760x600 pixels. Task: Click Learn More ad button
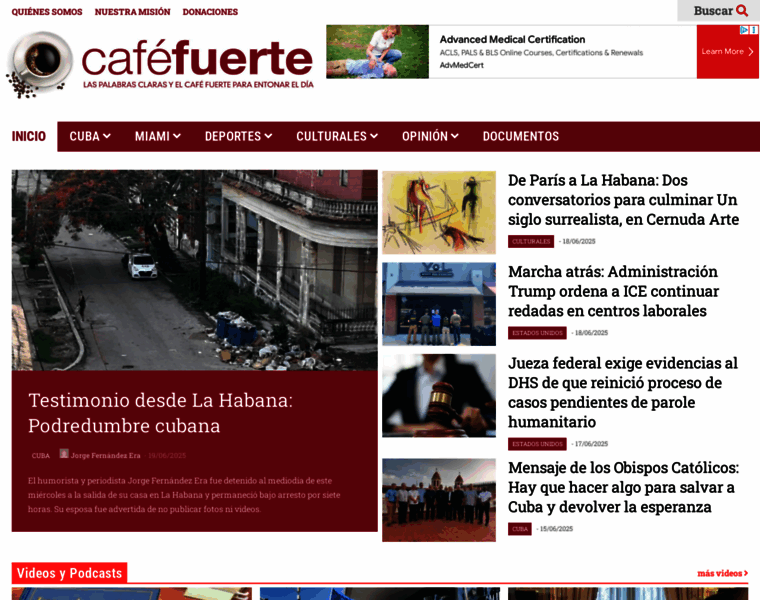click(x=727, y=51)
